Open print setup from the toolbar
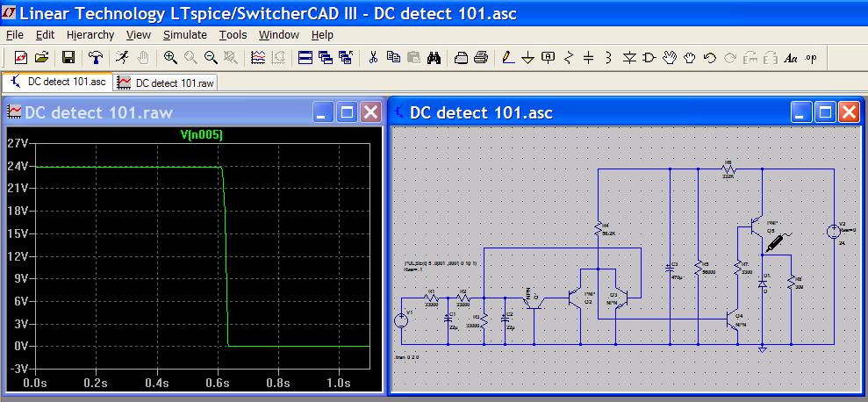 461,57
